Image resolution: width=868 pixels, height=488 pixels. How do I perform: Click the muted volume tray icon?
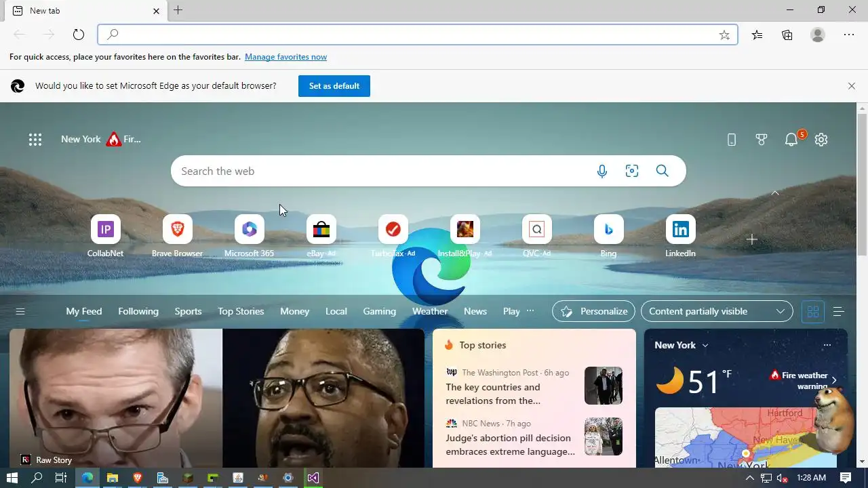[x=782, y=478]
